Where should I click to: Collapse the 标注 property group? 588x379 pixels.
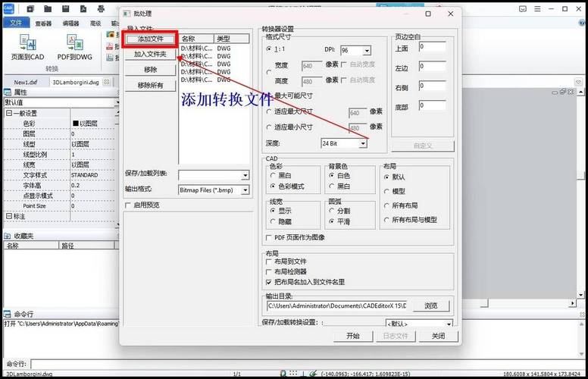pyautogui.click(x=9, y=216)
